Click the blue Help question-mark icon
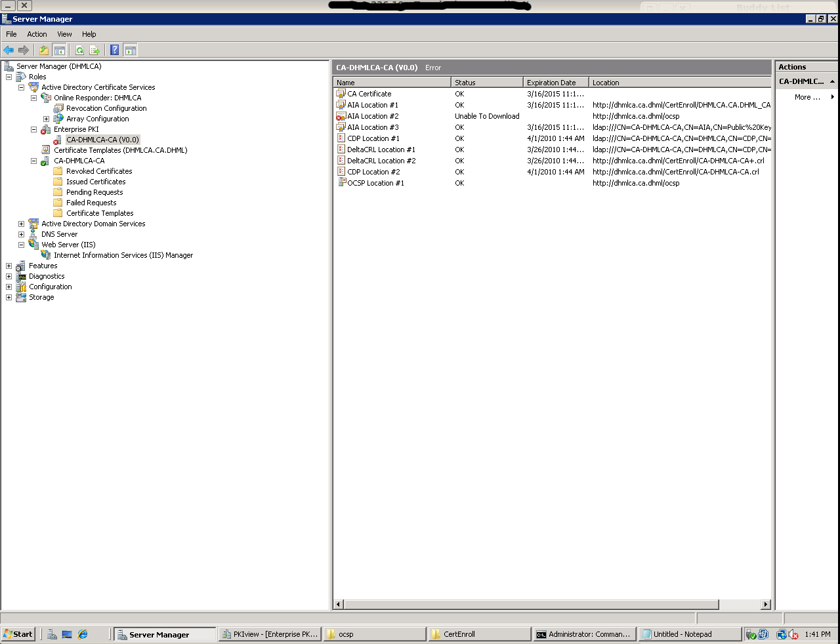840x644 pixels. click(115, 50)
